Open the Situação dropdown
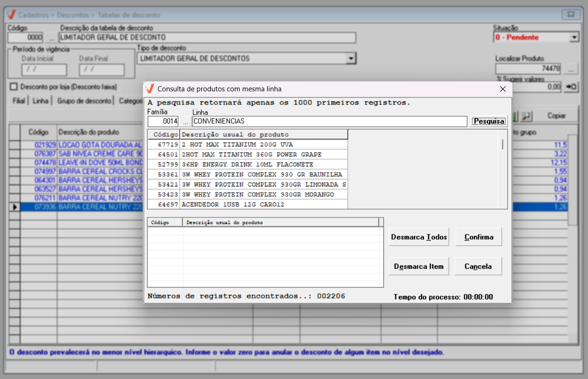The height and width of the screenshot is (379, 588). click(574, 38)
